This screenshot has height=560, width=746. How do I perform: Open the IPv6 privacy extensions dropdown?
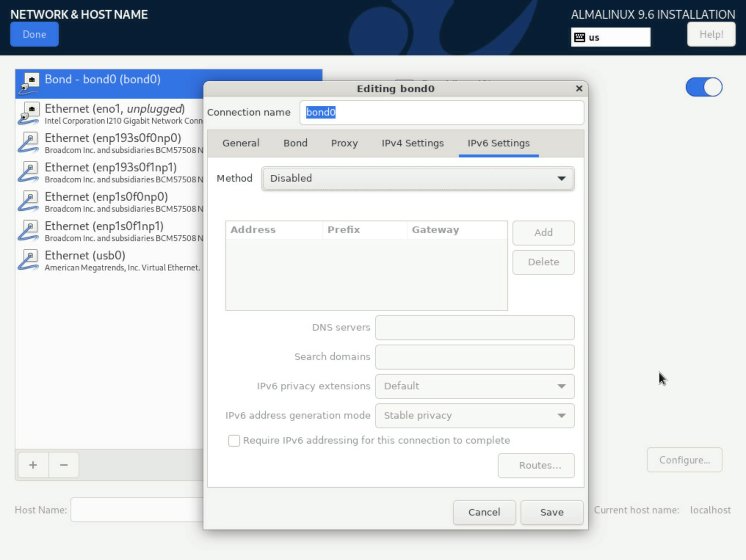tap(475, 386)
